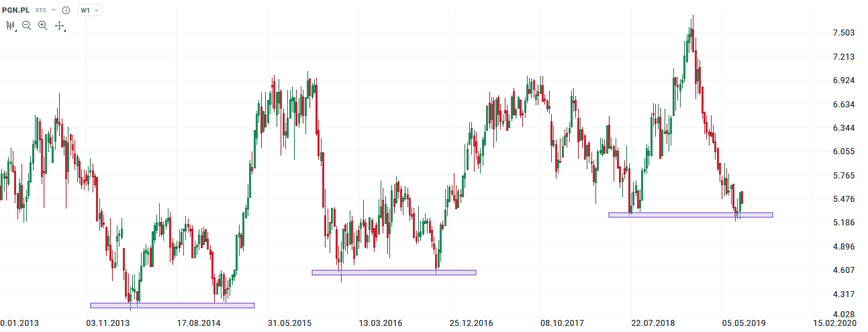
Task: Click the zoom in magnifier icon
Action: (x=43, y=25)
